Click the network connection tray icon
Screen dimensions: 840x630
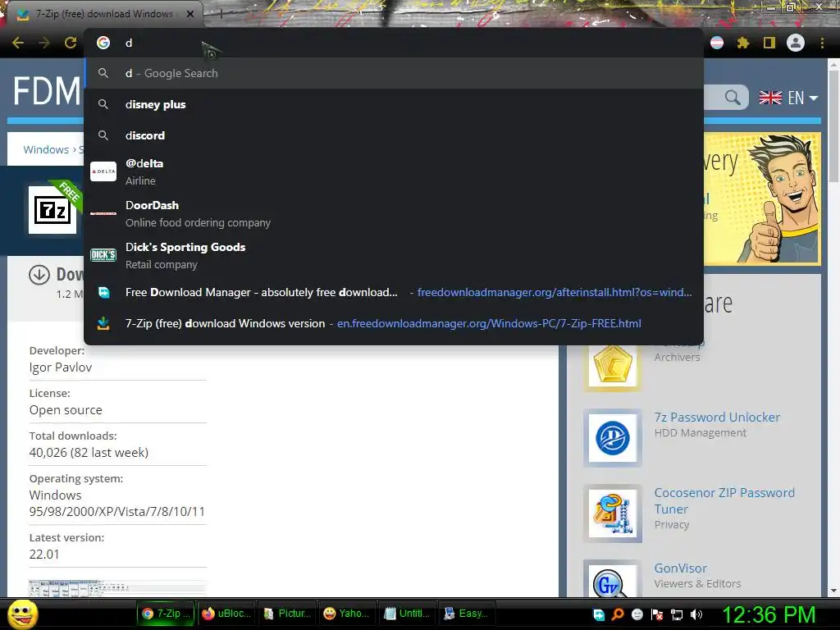pos(677,614)
